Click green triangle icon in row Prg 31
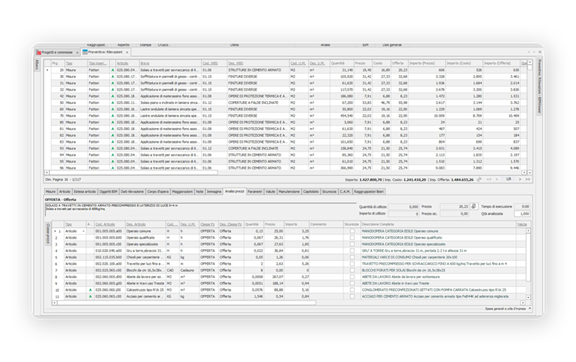Viewport: 576px width, 362px height. click(113, 83)
